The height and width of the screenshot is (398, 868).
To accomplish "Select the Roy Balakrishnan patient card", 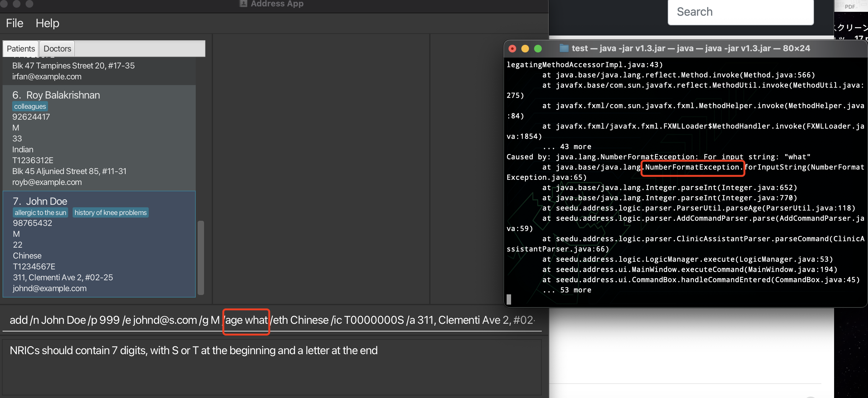I will tap(99, 138).
